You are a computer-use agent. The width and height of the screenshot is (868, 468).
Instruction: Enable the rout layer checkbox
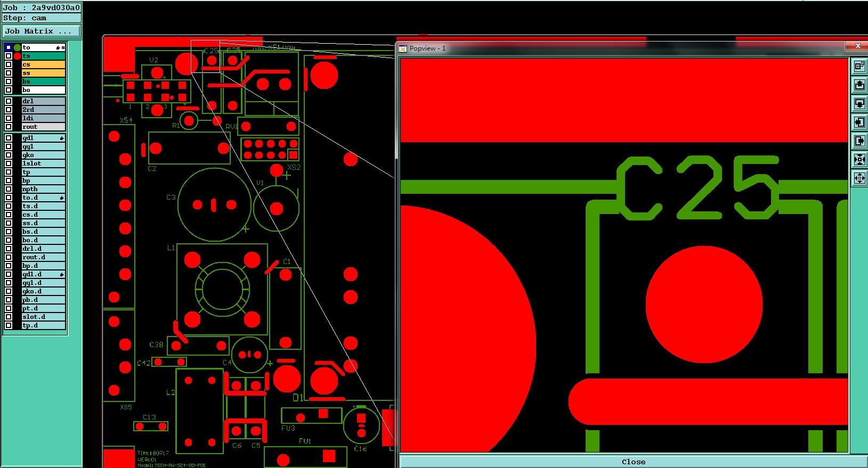(9, 127)
